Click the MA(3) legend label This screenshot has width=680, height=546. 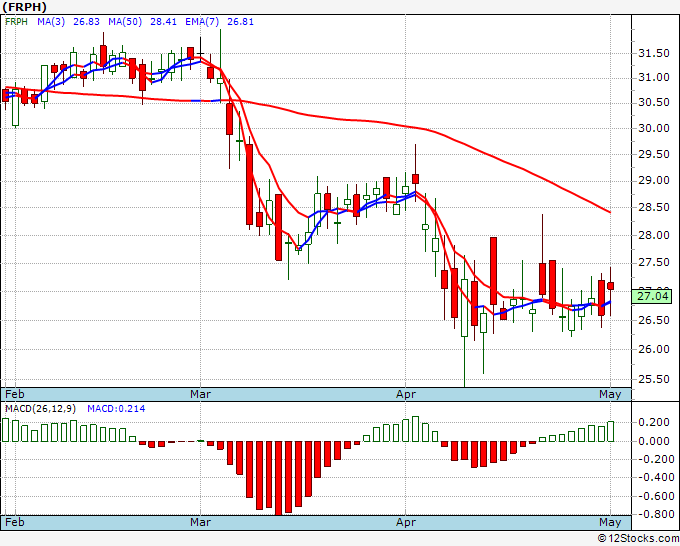51,22
